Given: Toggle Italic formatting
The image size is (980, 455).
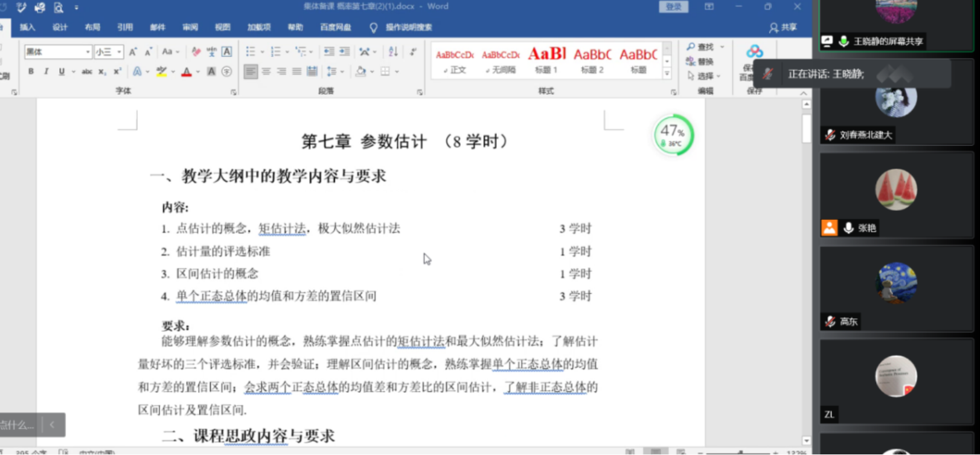Looking at the screenshot, I should pos(46,72).
